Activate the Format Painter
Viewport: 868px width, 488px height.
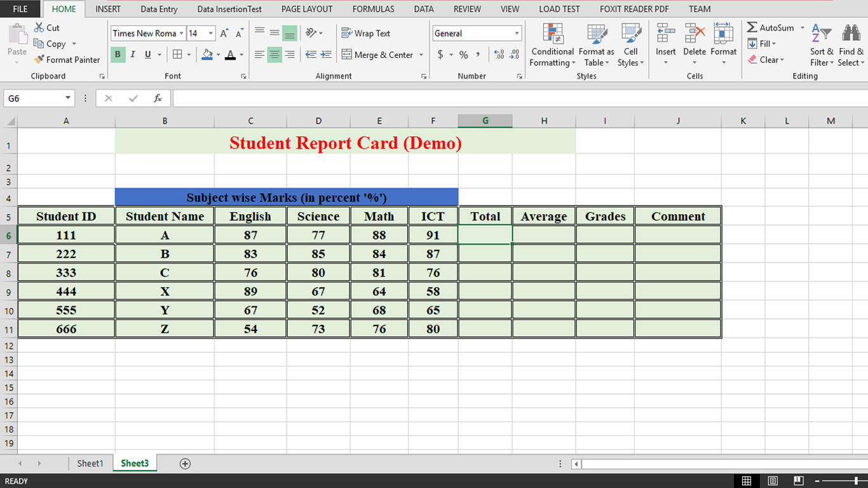(x=67, y=59)
